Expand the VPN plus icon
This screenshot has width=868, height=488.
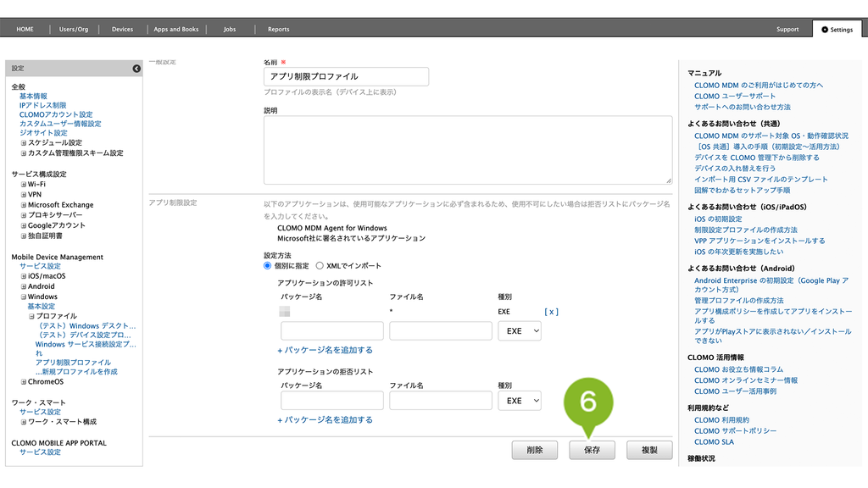24,195
